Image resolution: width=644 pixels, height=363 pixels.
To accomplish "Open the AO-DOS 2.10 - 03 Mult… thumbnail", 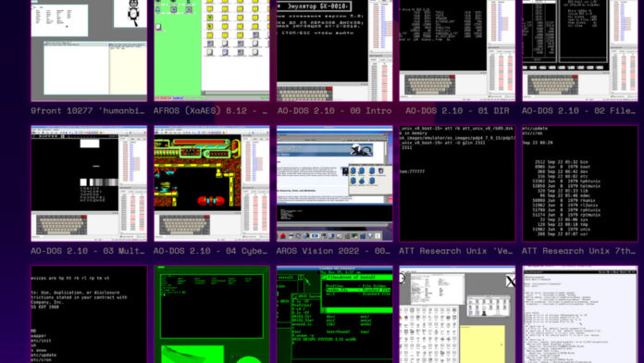I will coord(89,183).
